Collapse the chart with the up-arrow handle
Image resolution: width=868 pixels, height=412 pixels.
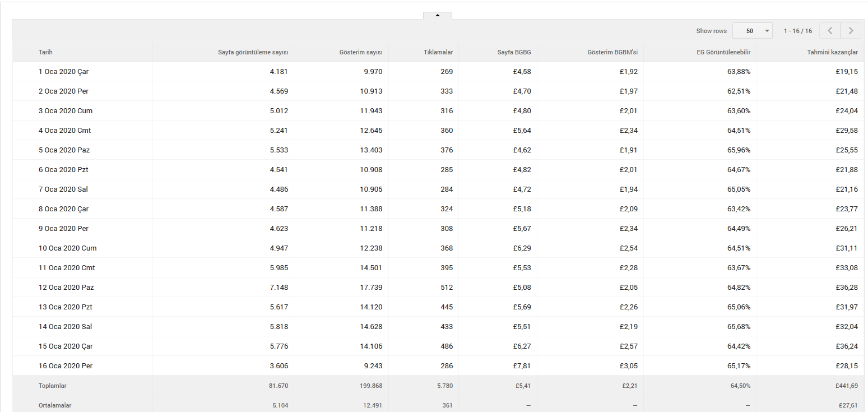tap(438, 16)
